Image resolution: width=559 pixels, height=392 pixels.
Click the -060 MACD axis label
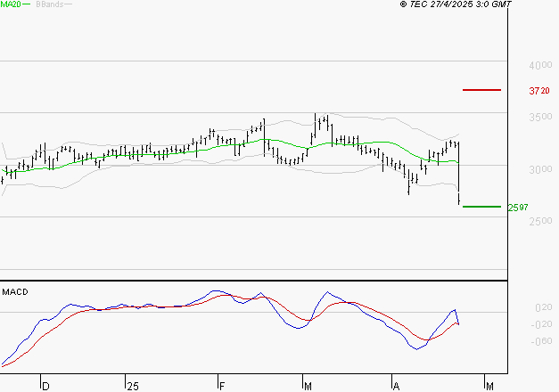(x=541, y=341)
